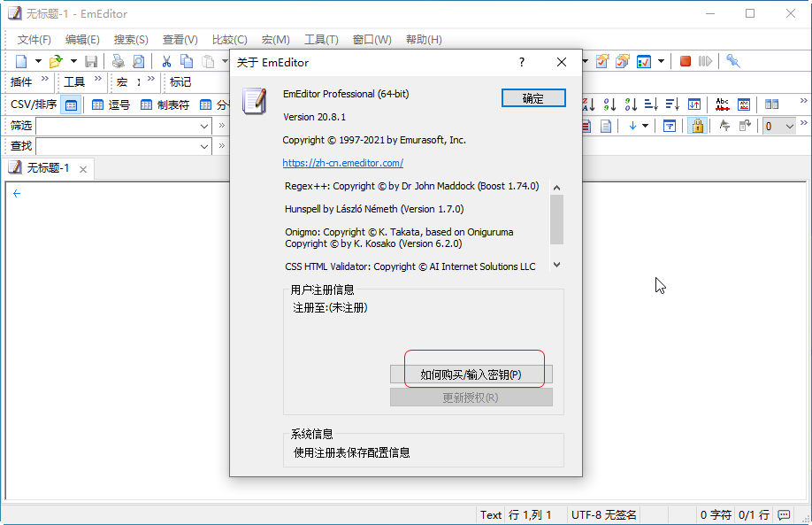Click the UTF-8 无签名 encoding in the status bar
Screen dimensions: 812x525
point(604,514)
